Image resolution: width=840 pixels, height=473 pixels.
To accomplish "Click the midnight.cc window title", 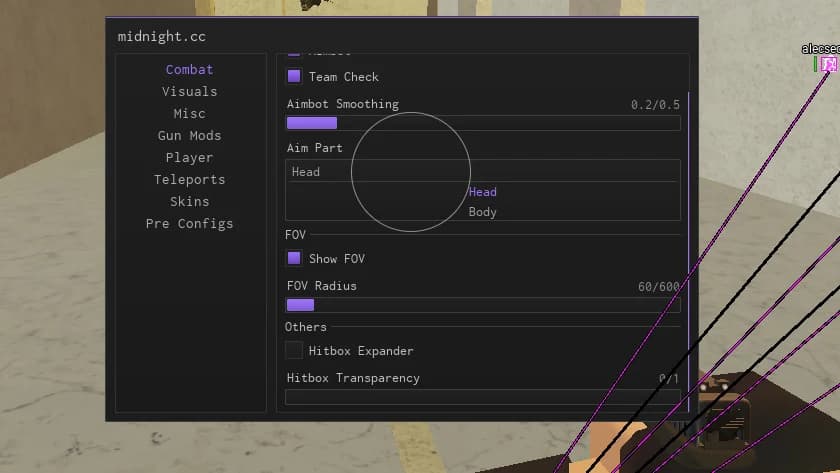I will click(162, 36).
